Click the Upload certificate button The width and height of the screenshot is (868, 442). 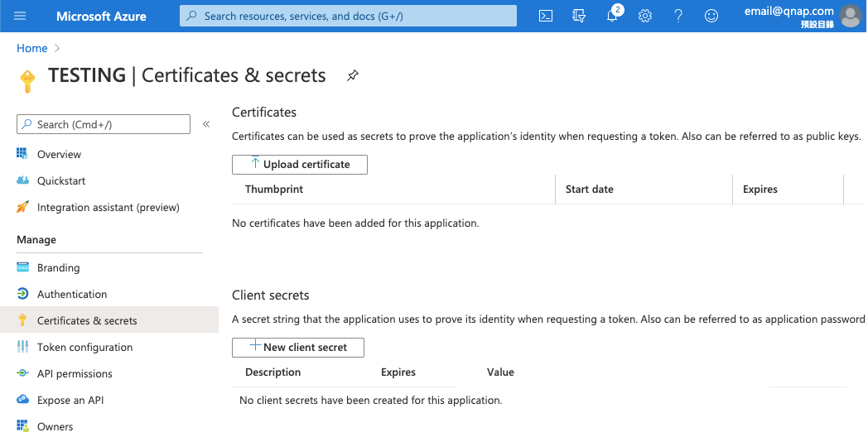300,165
